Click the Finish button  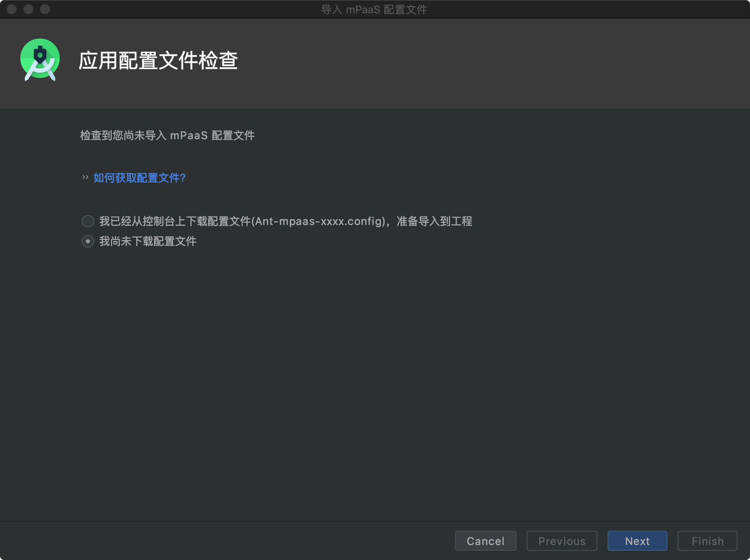[707, 541]
